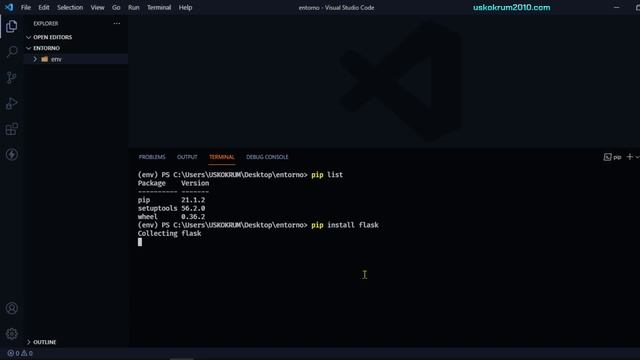
Task: Open the Terminal menu
Action: point(159,7)
